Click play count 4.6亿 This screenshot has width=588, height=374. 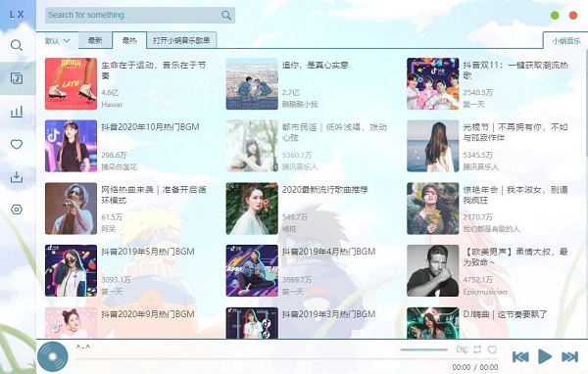coord(110,92)
